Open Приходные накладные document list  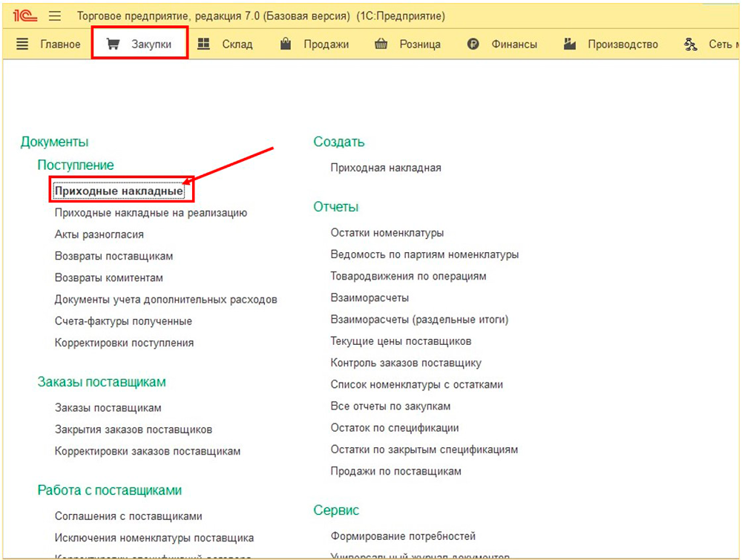tap(119, 191)
